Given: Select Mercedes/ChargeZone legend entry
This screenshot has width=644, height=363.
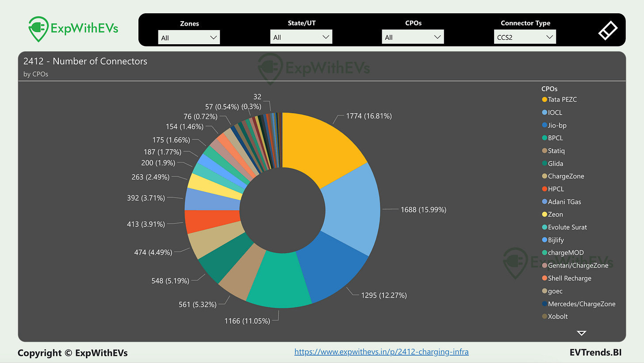Looking at the screenshot, I should pos(579,304).
